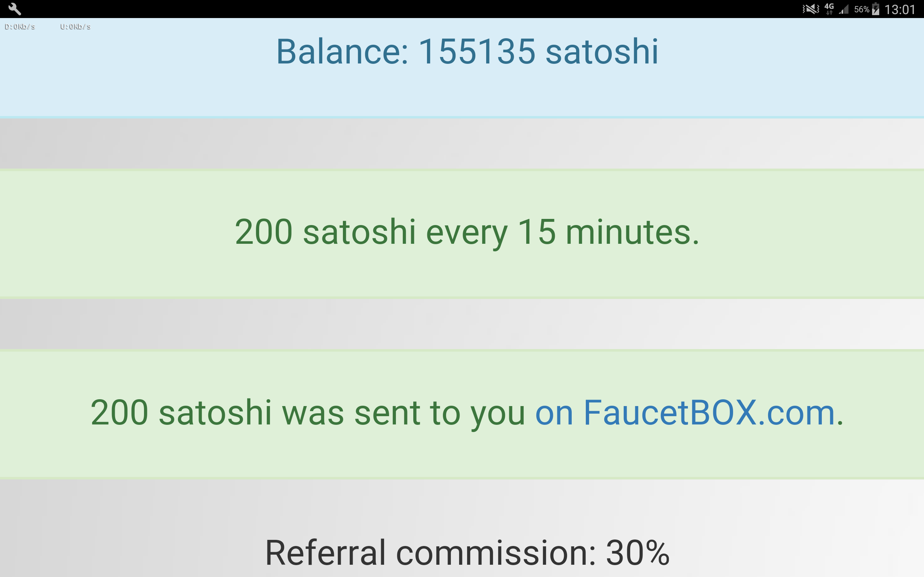This screenshot has width=924, height=577.
Task: Tap the 56% battery percentage
Action: [862, 9]
